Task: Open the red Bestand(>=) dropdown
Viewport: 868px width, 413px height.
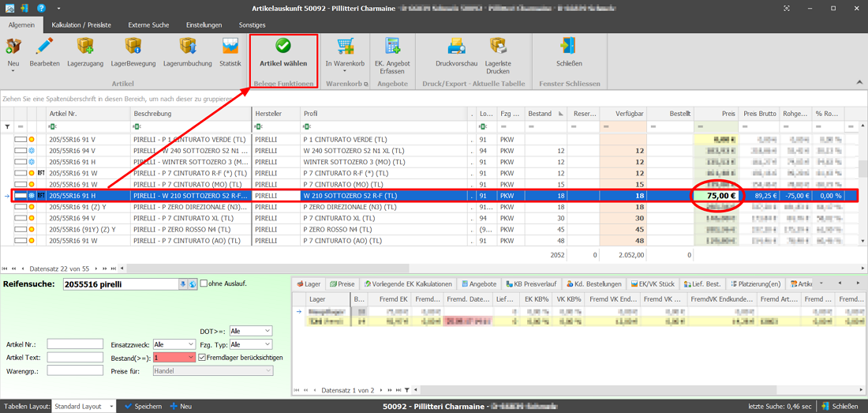Action: 174,358
